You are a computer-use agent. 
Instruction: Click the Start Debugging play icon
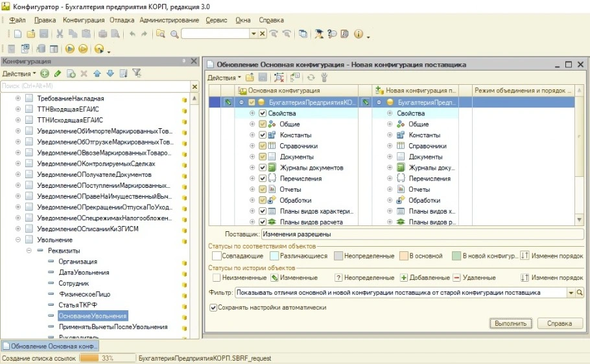tap(69, 49)
